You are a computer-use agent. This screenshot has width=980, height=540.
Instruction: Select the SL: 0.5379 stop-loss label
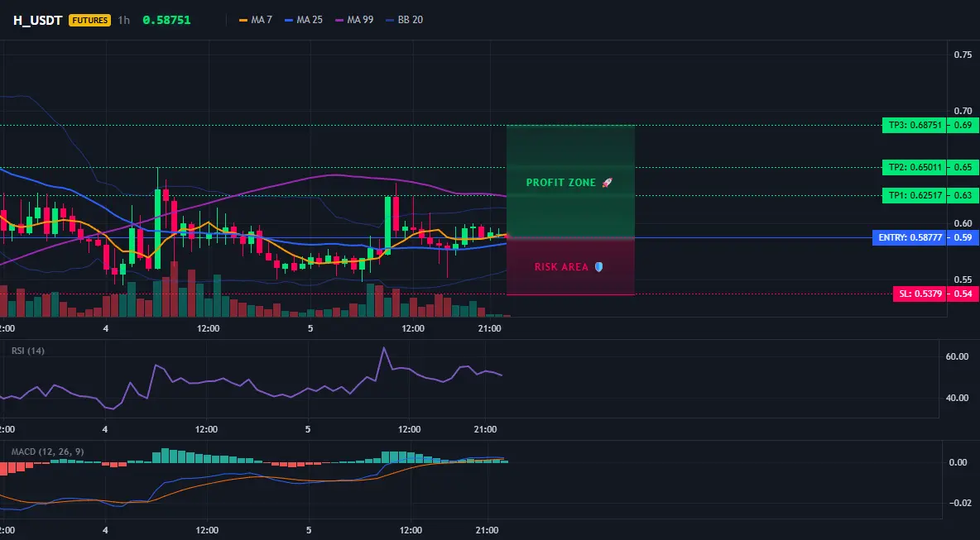point(920,294)
